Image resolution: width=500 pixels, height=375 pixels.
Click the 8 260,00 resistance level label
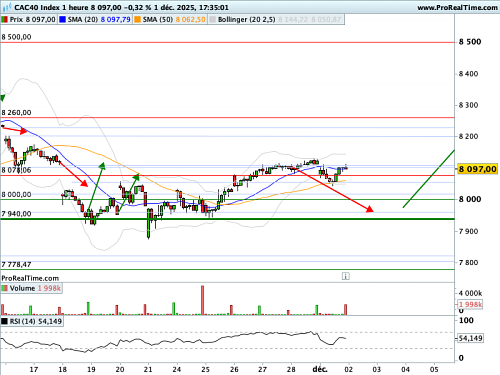tap(16, 113)
